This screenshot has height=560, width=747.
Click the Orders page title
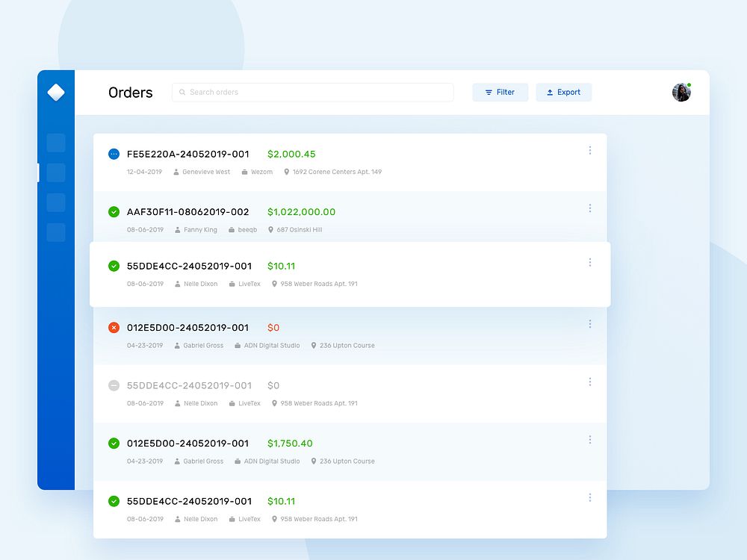point(131,93)
